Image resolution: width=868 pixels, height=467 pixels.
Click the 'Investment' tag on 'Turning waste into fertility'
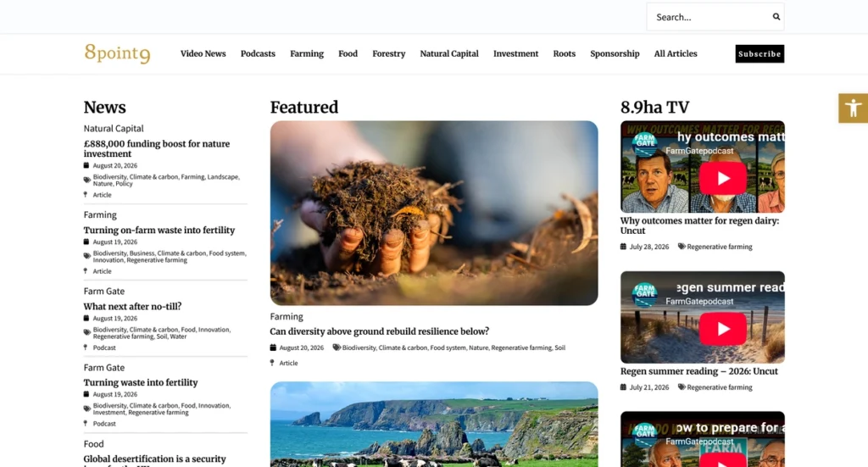(x=109, y=412)
